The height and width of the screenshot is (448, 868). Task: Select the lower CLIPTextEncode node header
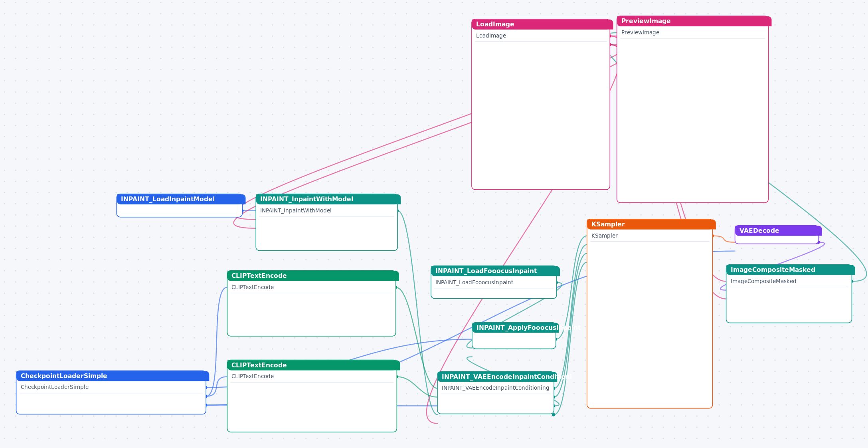click(x=313, y=365)
